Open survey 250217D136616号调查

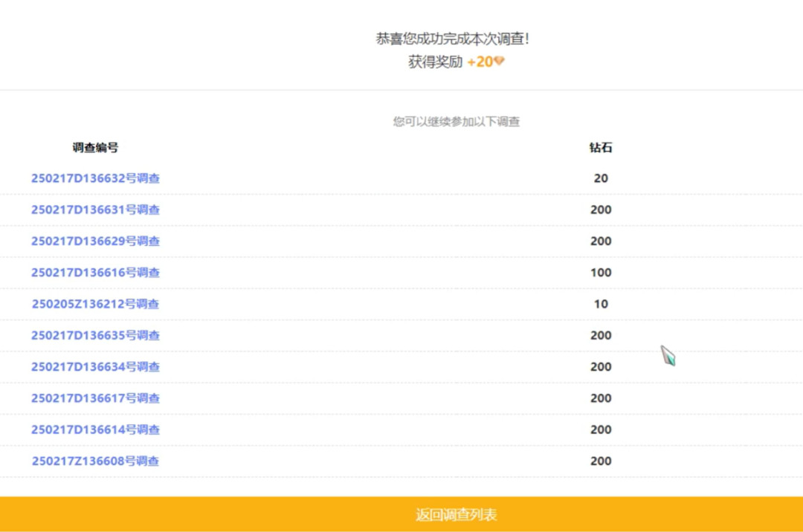94,273
